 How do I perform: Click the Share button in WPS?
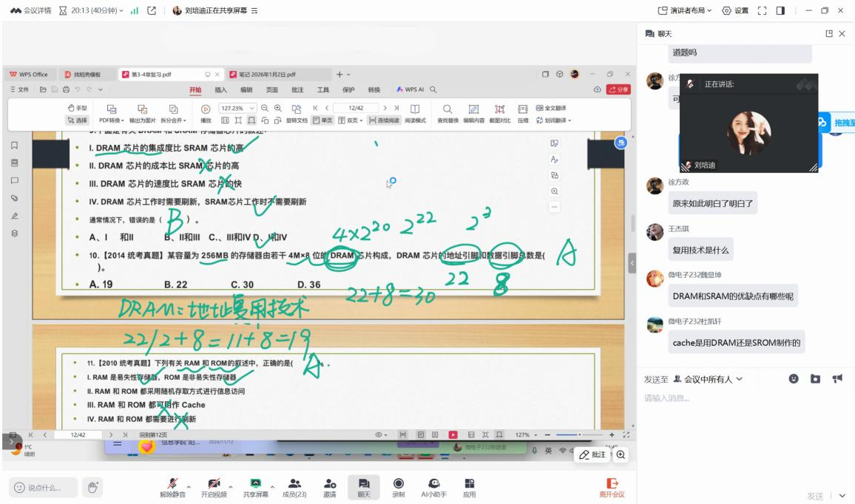[x=617, y=89]
